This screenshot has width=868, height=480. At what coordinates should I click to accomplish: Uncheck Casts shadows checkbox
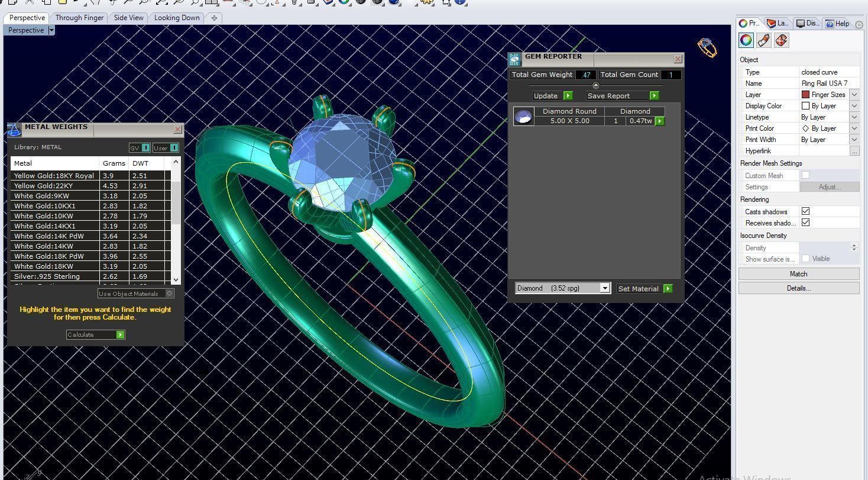[x=805, y=211]
